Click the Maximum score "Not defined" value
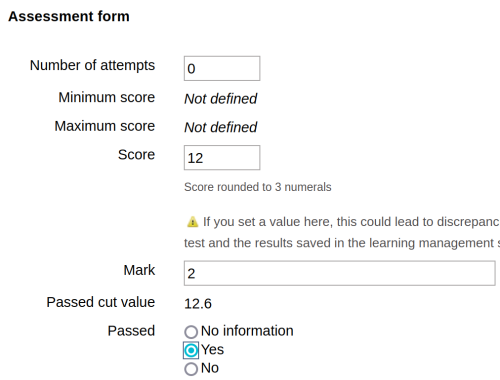This screenshot has width=500, height=380. point(221,127)
